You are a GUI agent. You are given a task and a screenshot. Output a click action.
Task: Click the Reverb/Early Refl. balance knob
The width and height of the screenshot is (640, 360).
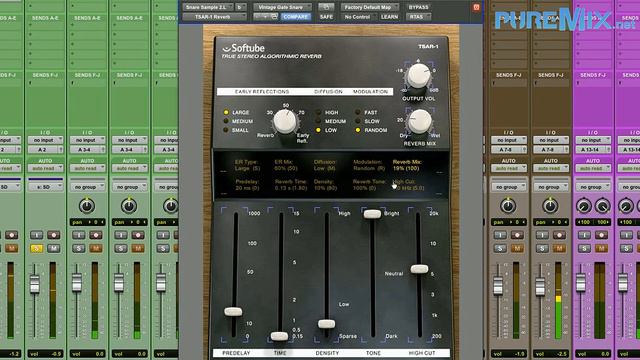coord(285,121)
